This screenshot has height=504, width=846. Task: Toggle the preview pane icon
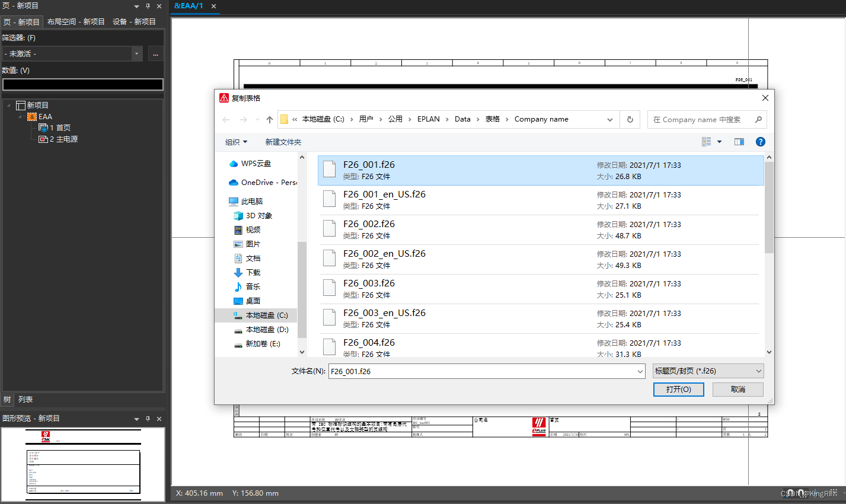tap(739, 142)
